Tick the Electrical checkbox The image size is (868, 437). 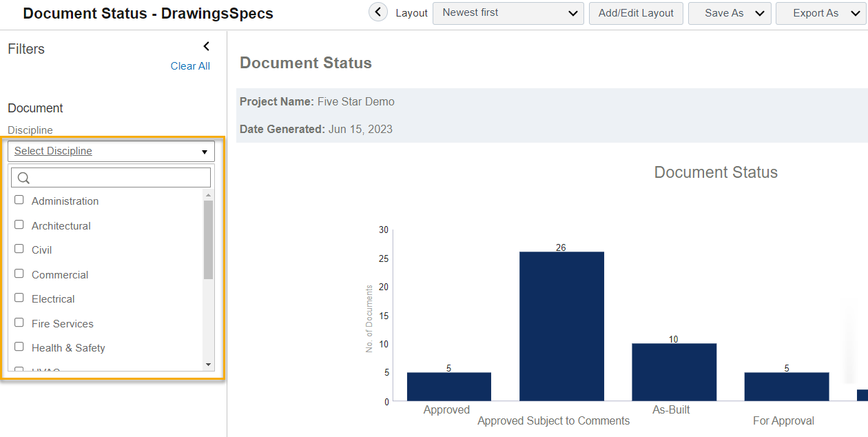tap(19, 298)
